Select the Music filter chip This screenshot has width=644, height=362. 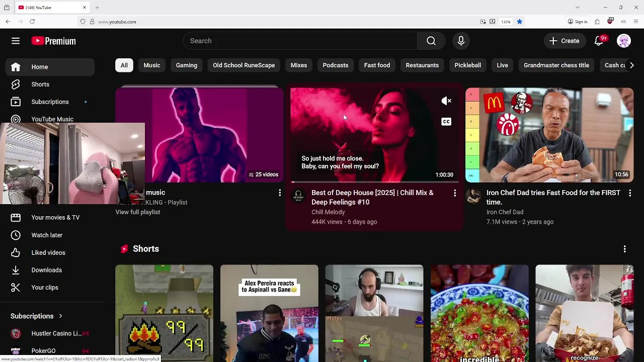coord(152,65)
